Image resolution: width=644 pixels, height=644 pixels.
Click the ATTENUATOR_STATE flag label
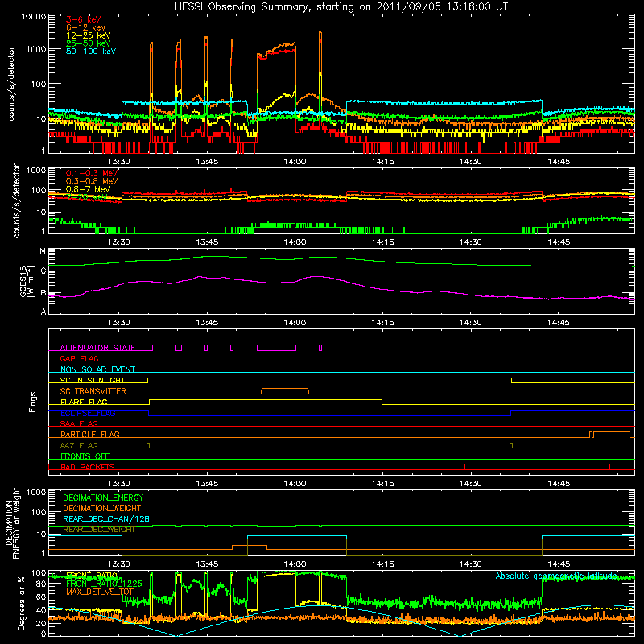click(97, 348)
